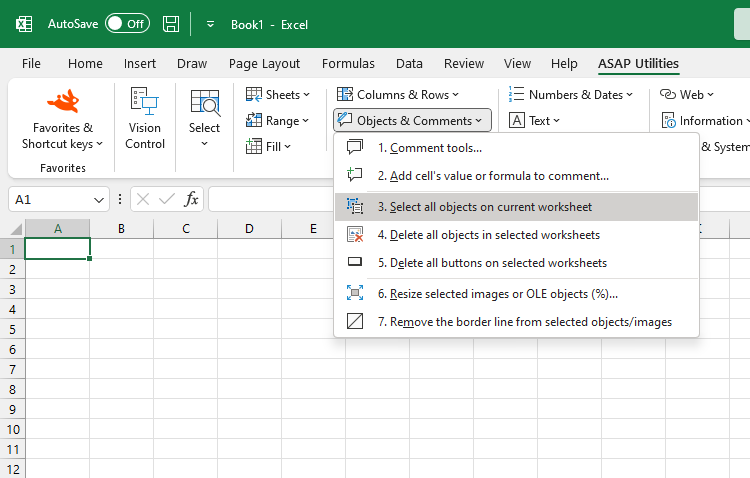Image resolution: width=750 pixels, height=478 pixels.
Task: Click the Name Box showing A1
Action: (x=52, y=200)
